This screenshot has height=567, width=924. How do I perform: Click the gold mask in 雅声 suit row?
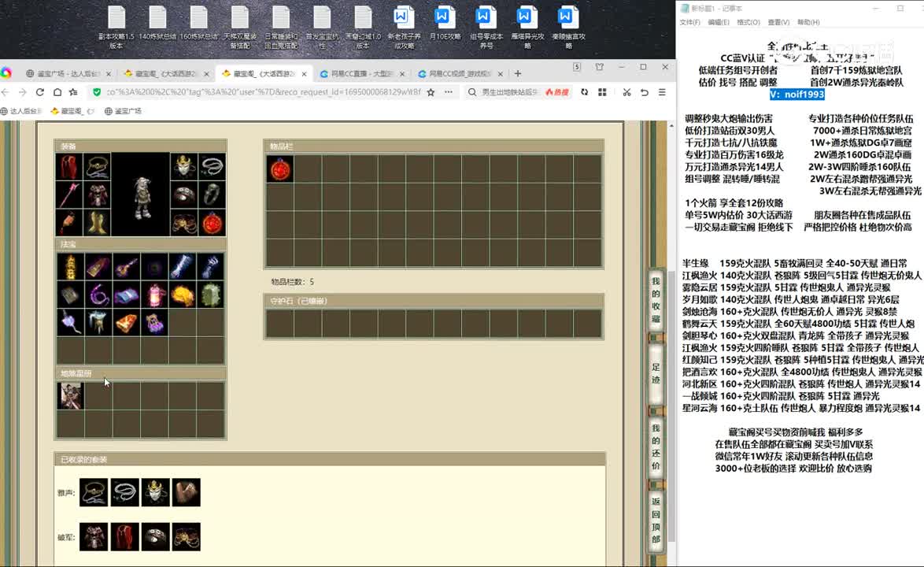click(156, 492)
